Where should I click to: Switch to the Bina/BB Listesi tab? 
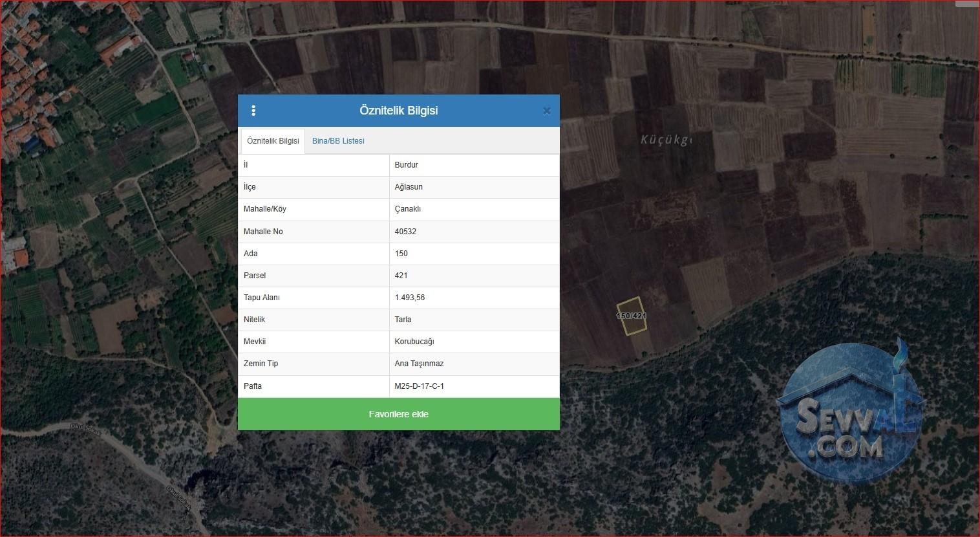pos(338,141)
